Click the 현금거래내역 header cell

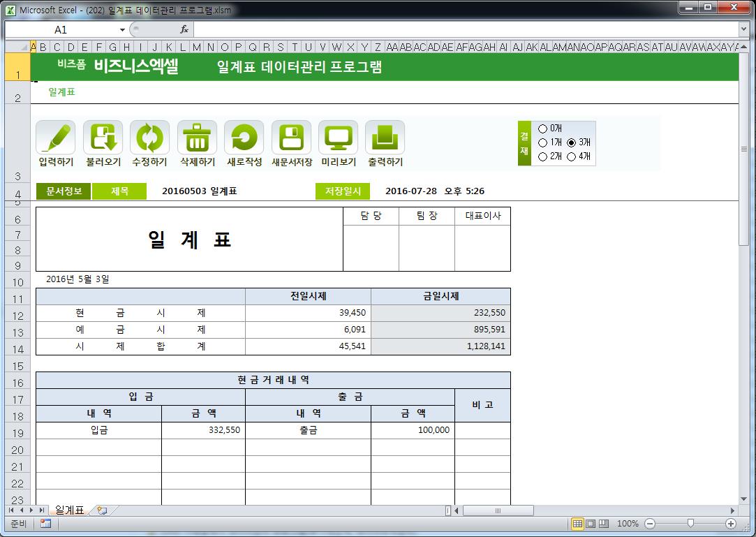(274, 380)
